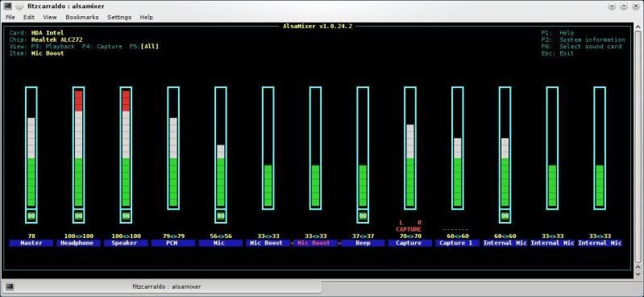Image resolution: width=644 pixels, height=297 pixels.
Task: Click the 'Esc: Exit' hint
Action: (558, 53)
